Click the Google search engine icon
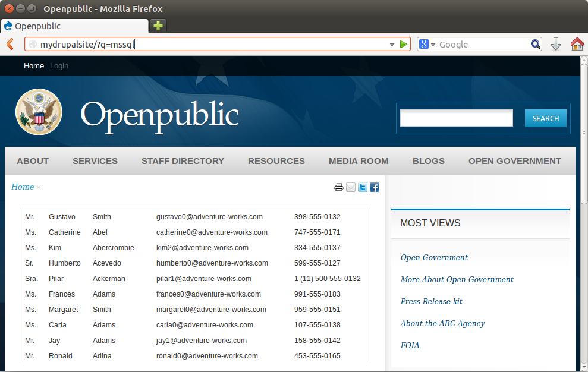Viewport: 588px width, 372px height. tap(424, 44)
